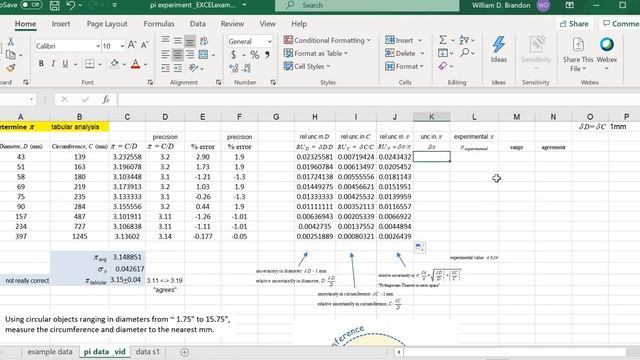Click the New Sheet plus icon
640x360 pixels.
[x=184, y=352]
